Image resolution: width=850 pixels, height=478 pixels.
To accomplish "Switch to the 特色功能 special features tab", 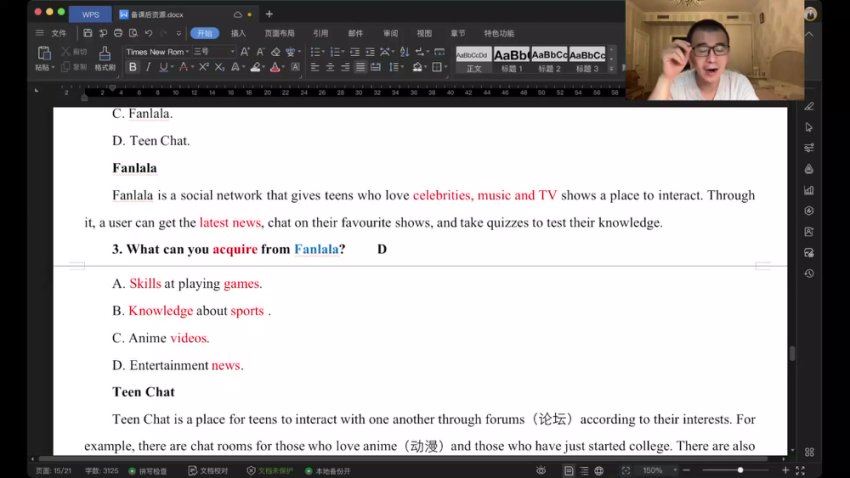I will [499, 33].
